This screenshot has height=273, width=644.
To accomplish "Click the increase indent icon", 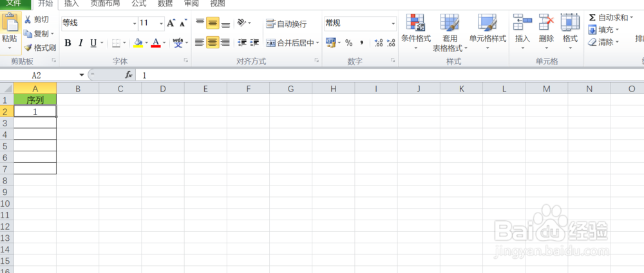I will tap(254, 42).
